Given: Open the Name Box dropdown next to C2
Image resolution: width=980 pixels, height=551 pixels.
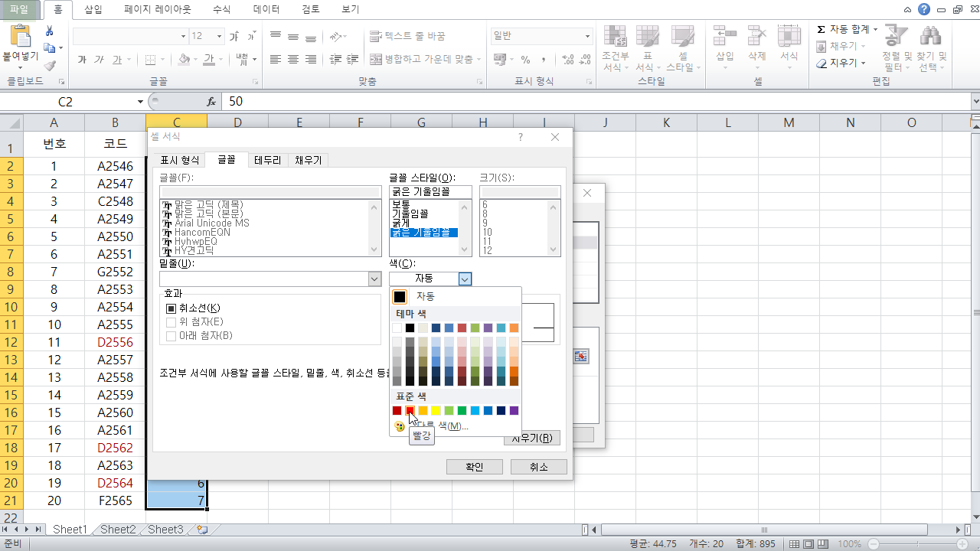Looking at the screenshot, I should pyautogui.click(x=140, y=101).
